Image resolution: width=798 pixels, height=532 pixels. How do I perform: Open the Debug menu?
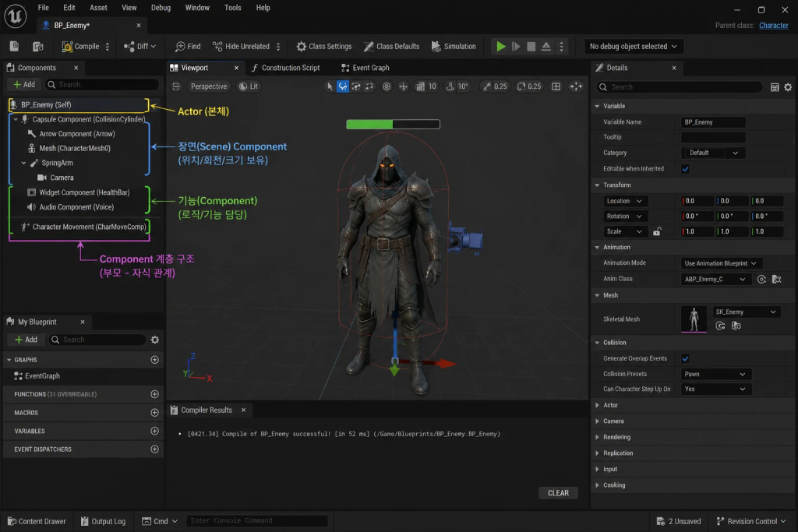click(x=161, y=8)
